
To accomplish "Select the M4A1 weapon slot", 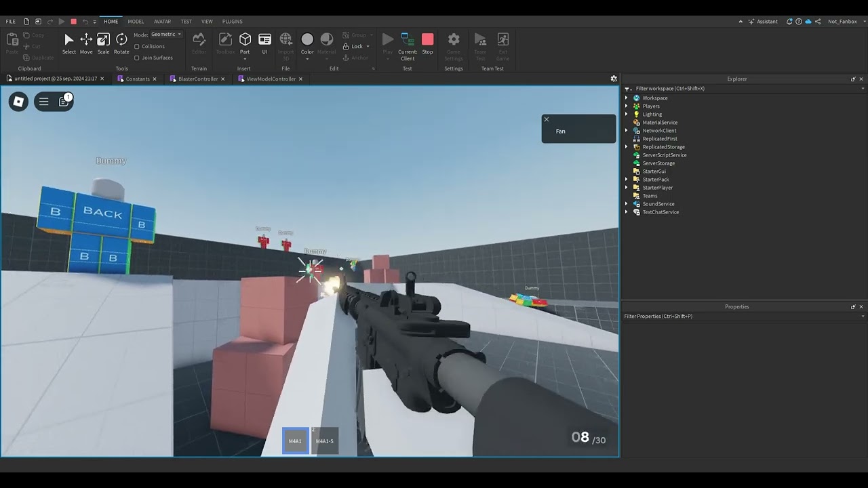I will pos(295,441).
